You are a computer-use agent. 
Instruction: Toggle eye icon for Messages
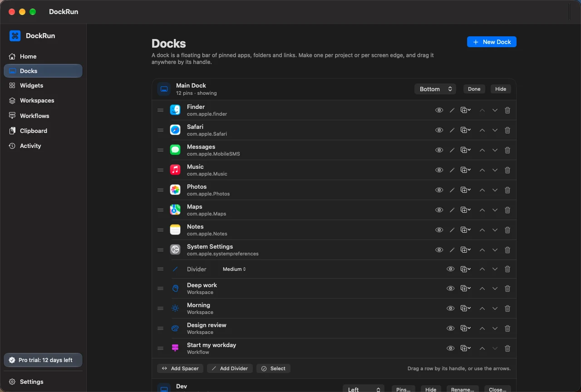pyautogui.click(x=439, y=150)
